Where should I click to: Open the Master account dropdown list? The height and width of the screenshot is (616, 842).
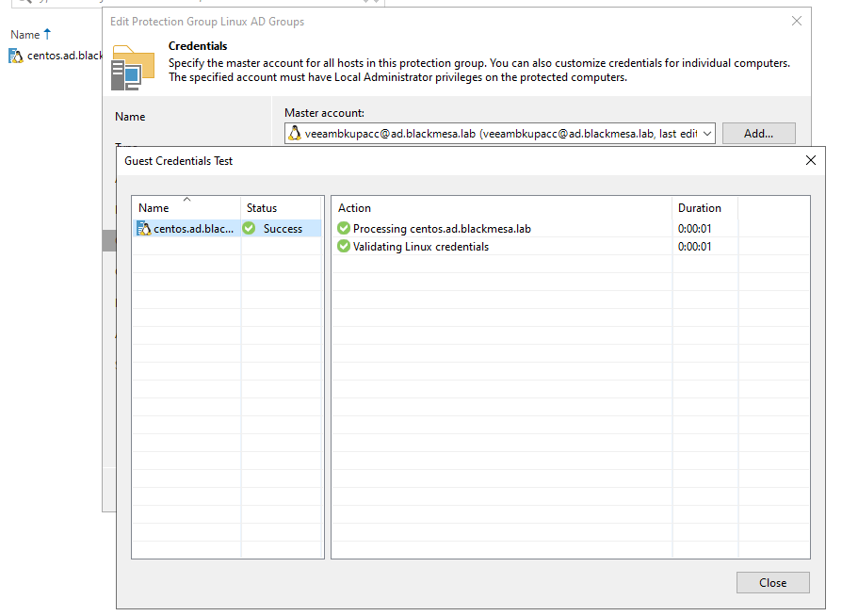pyautogui.click(x=706, y=133)
